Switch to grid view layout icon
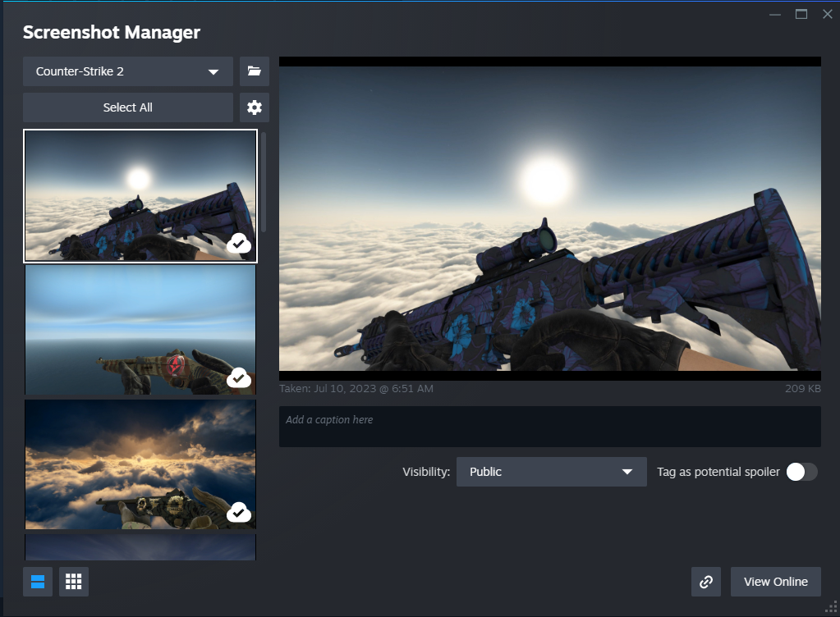 [73, 582]
